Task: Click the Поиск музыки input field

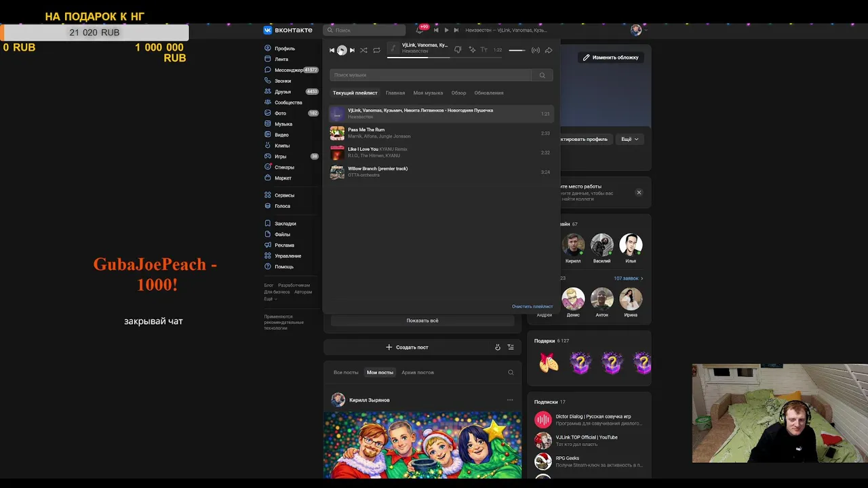Action: 431,75
